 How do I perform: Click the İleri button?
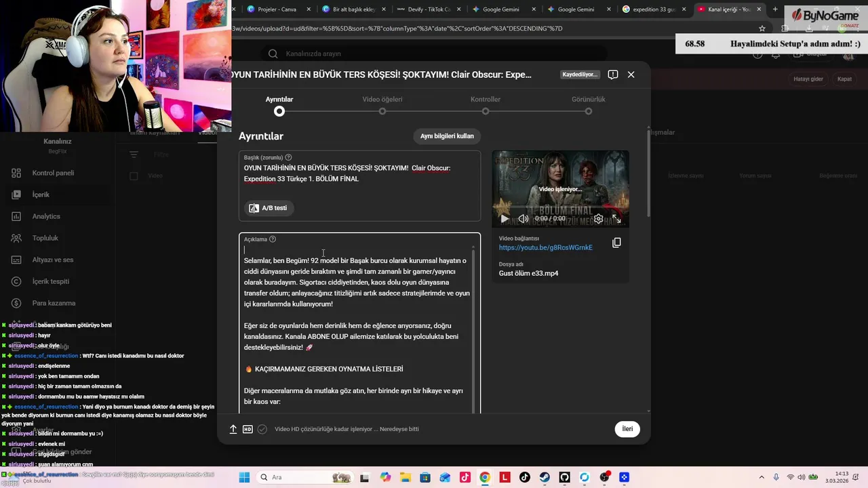[x=627, y=429]
